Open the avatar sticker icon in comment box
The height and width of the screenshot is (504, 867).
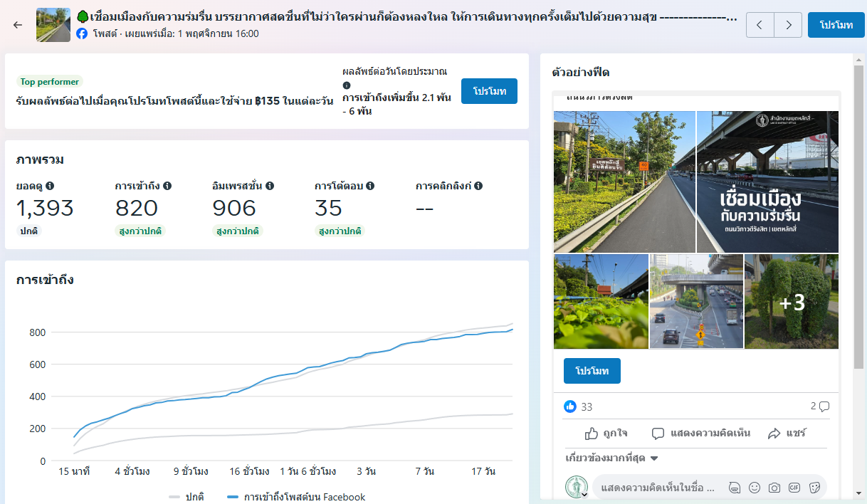tap(734, 488)
